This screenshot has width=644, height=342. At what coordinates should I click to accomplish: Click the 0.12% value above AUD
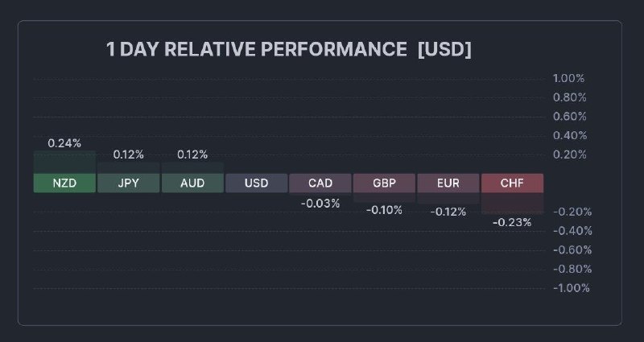192,155
